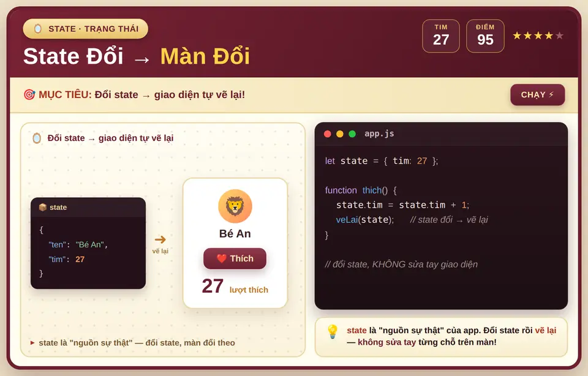The image size is (588, 376).
Task: Click the 'state là "nguồn sự thật" — đổi state' caption
Action: [137, 343]
